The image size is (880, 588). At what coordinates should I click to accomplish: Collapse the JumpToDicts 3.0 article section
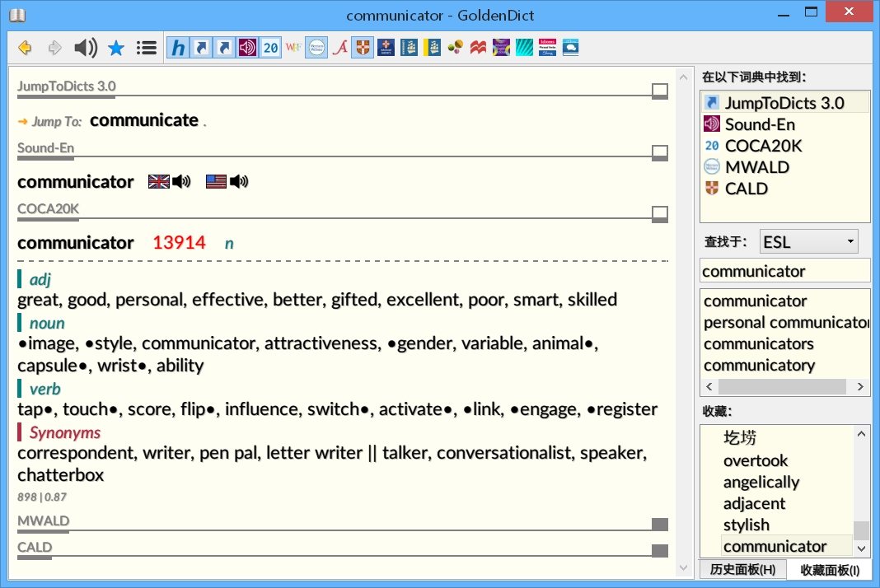660,91
